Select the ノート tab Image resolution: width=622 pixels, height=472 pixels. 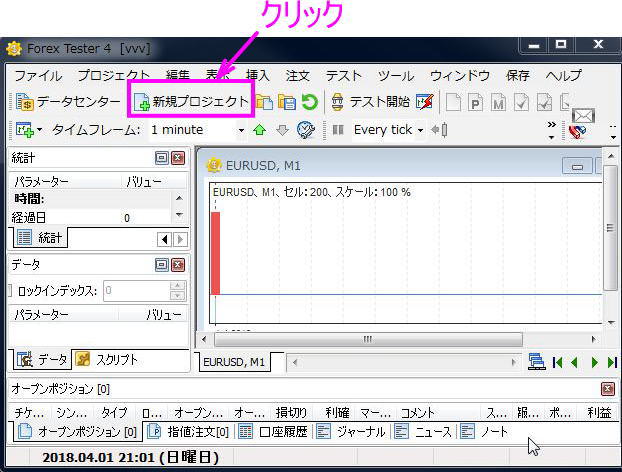484,432
